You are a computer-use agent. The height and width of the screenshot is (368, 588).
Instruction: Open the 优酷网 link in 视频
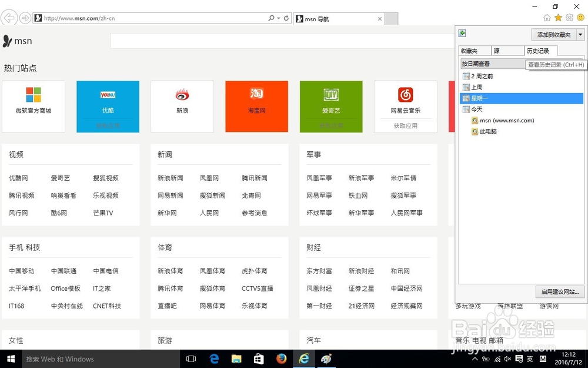[x=18, y=178]
